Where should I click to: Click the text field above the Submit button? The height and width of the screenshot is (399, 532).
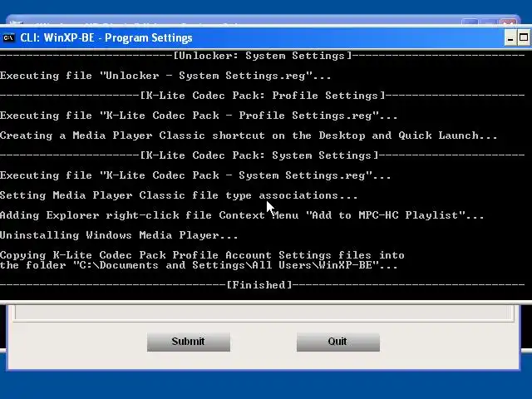[x=264, y=313]
